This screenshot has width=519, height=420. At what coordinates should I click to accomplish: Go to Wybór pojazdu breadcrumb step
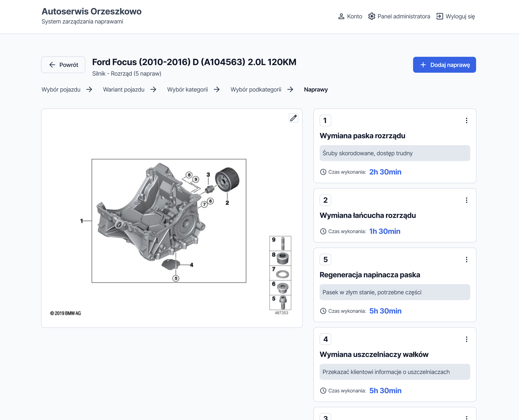pos(61,89)
